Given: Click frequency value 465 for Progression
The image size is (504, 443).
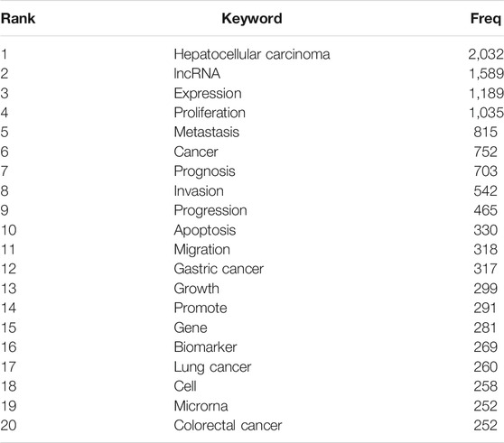Looking at the screenshot, I should pyautogui.click(x=485, y=210).
